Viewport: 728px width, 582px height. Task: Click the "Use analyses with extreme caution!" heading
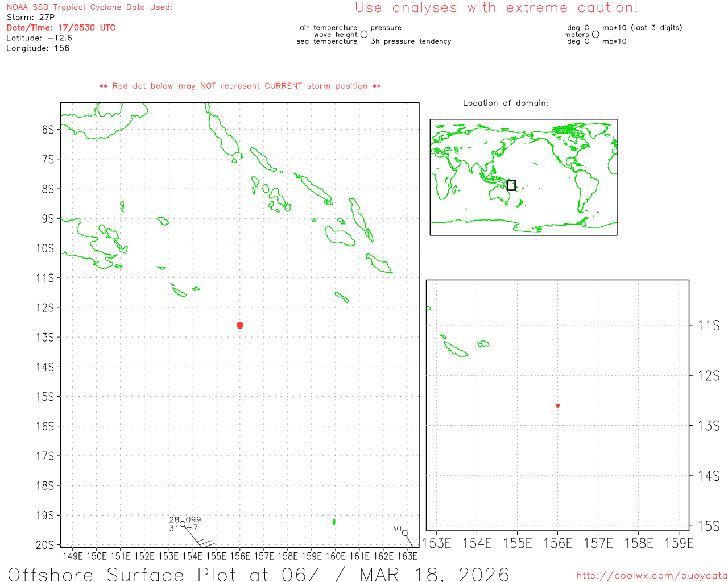coord(496,8)
